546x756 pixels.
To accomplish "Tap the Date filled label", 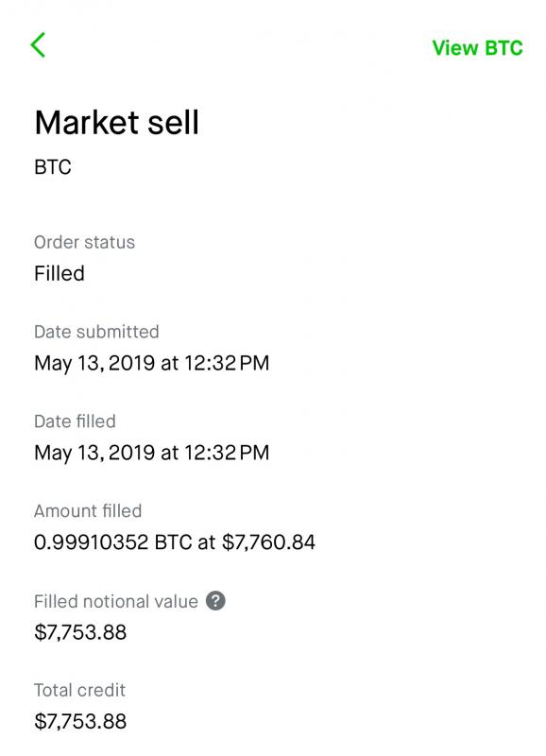I will 75,421.
